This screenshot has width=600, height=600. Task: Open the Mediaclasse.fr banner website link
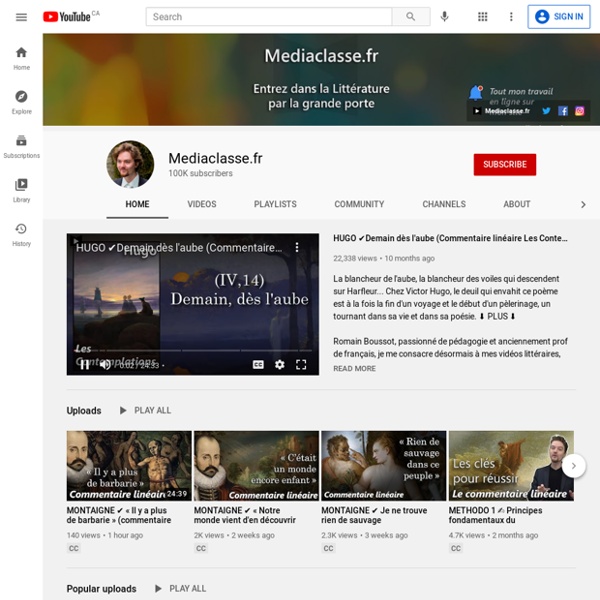502,111
